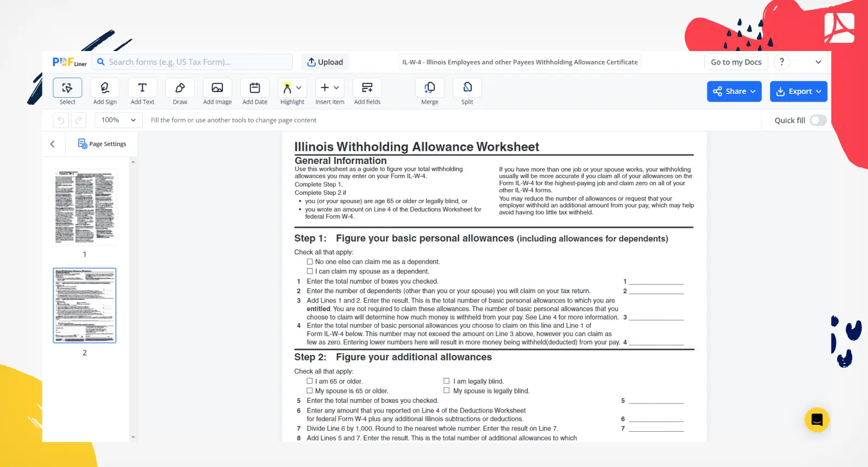Click the Line 6 entry blank
868x467 pixels.
(x=656, y=419)
